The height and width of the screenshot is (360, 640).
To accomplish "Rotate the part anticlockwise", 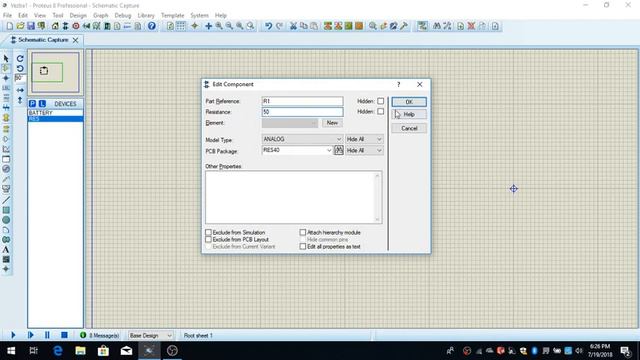I will (x=20, y=68).
